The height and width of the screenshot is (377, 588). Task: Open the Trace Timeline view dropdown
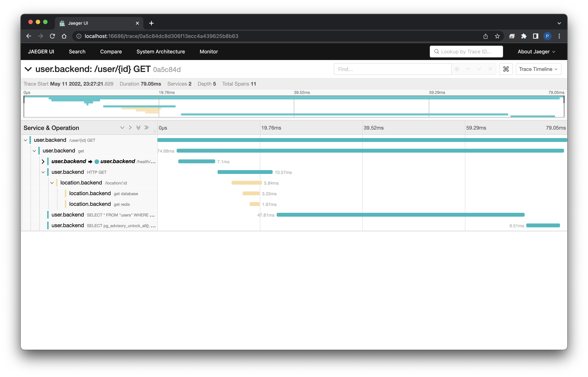[538, 69]
